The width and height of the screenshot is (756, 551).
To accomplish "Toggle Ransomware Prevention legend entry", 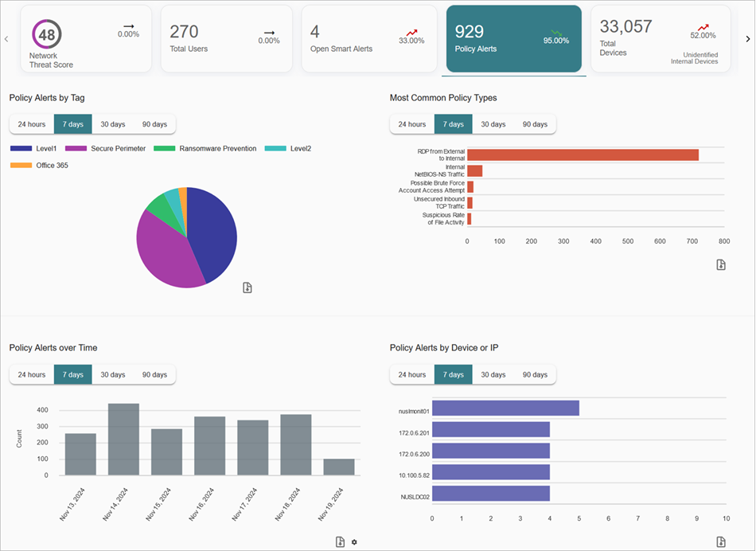I will tap(205, 148).
